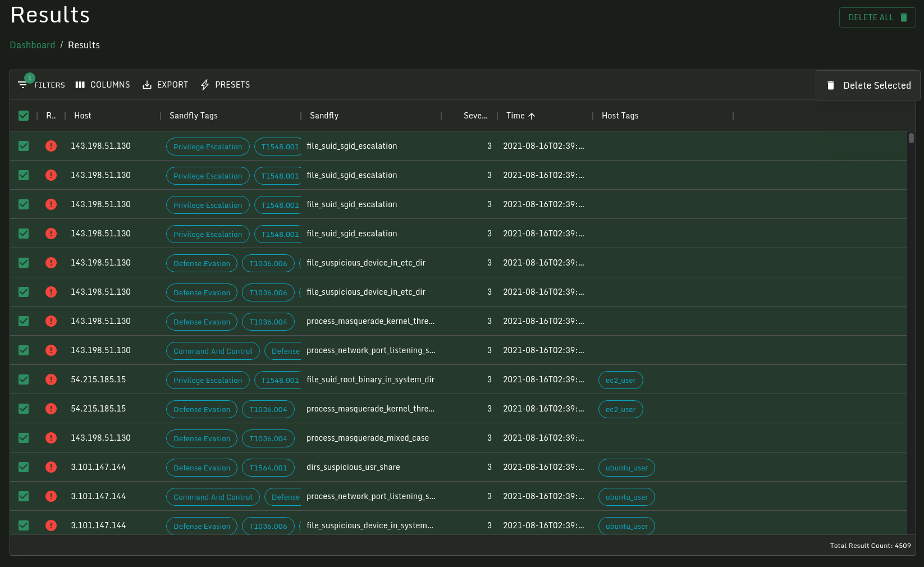Click the R.. column header
Image resolution: width=924 pixels, height=567 pixels.
point(51,116)
